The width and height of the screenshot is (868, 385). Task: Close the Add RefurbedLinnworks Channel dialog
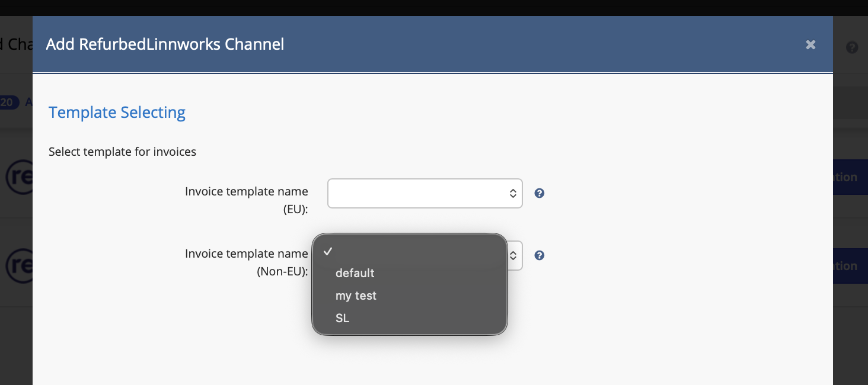810,44
